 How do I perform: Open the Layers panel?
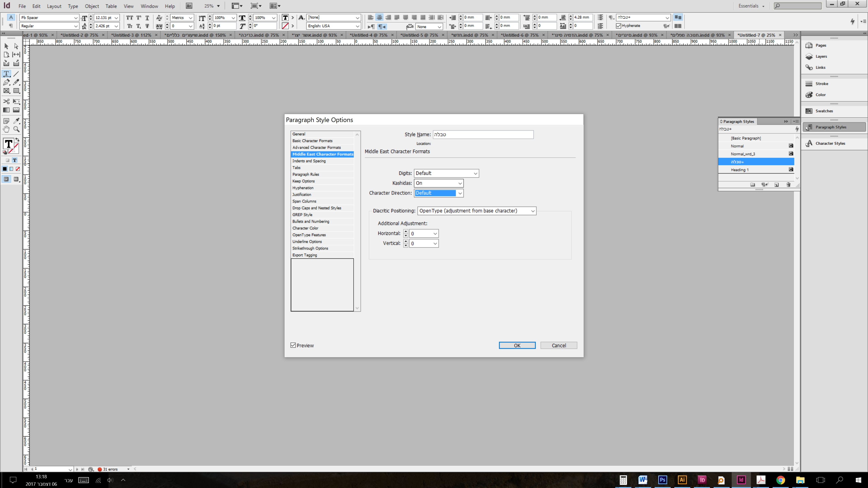[821, 56]
